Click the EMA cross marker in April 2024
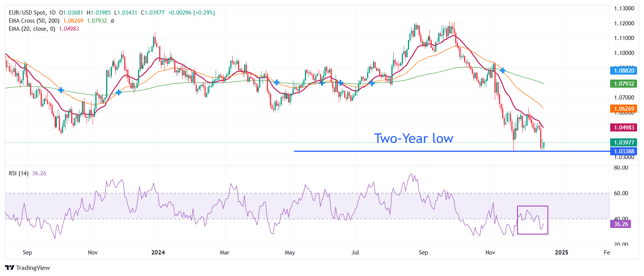The image size is (644, 276). point(276,82)
